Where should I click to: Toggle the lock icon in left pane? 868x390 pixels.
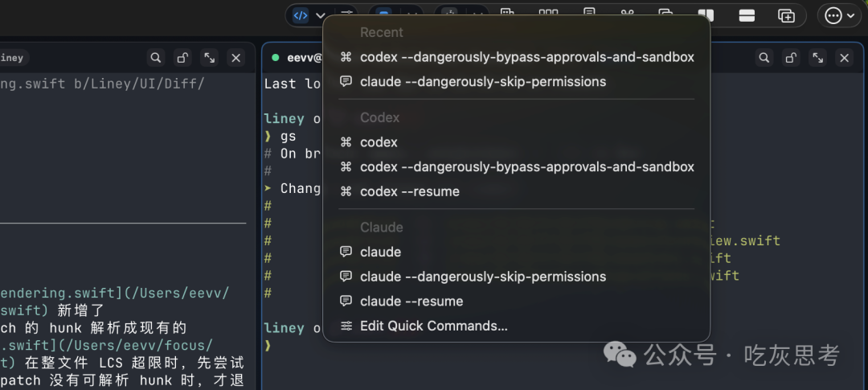(x=182, y=58)
